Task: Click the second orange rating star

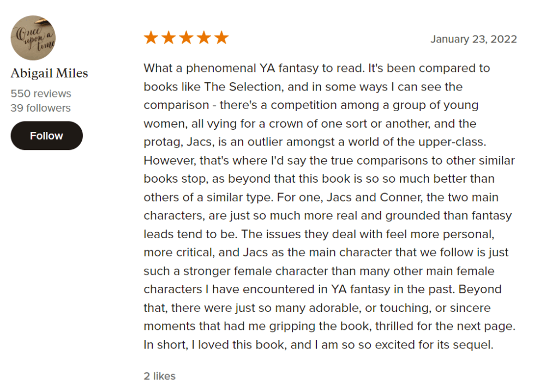Action: pyautogui.click(x=169, y=38)
